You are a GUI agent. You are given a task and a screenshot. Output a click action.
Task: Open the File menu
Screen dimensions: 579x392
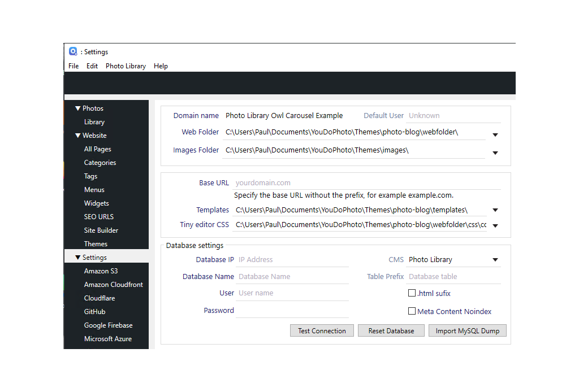point(74,66)
